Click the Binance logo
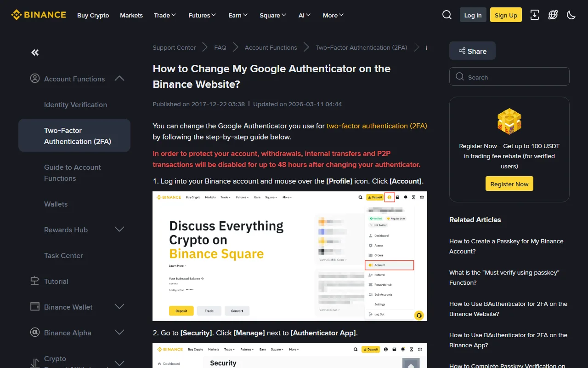This screenshot has width=588, height=368. point(39,15)
